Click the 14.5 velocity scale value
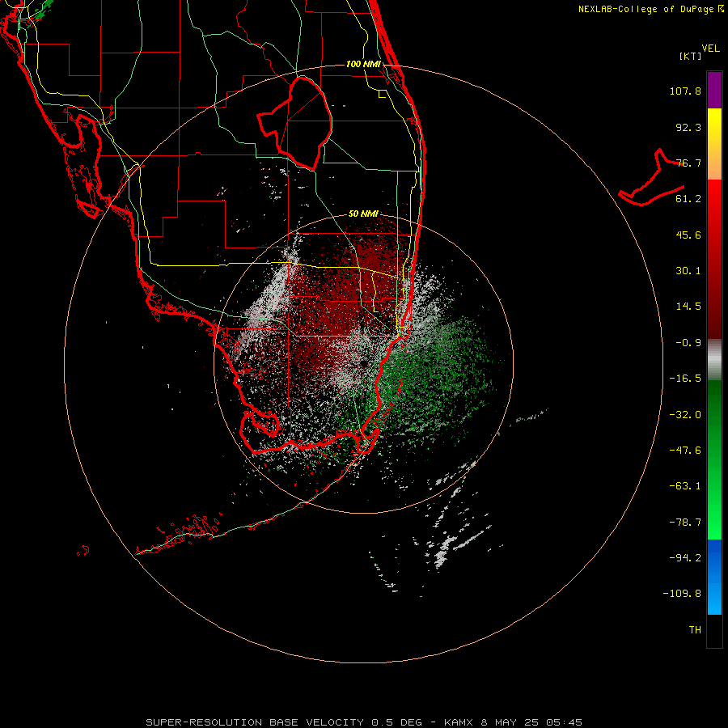This screenshot has height=728, width=728. [x=688, y=307]
